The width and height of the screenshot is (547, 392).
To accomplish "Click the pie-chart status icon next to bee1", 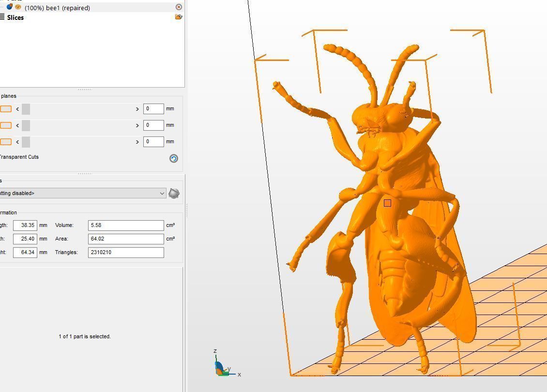I will tap(9, 7).
